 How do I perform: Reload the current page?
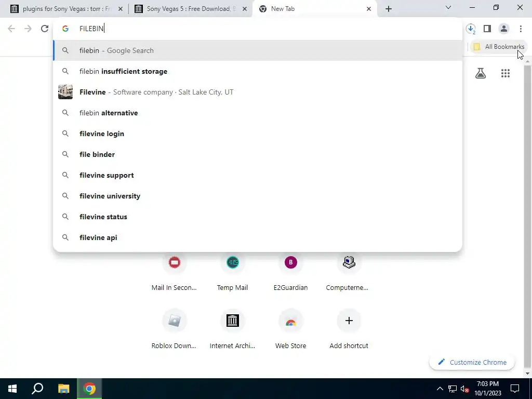pyautogui.click(x=45, y=29)
